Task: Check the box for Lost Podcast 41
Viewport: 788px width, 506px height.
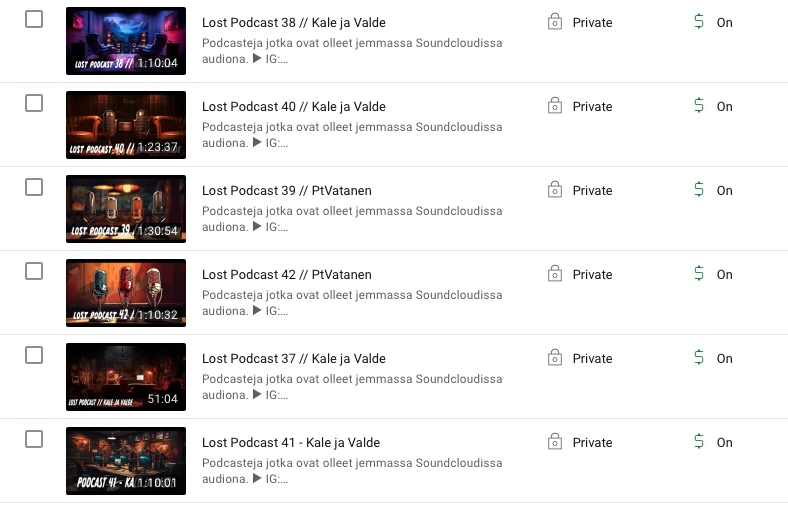Action: click(34, 439)
